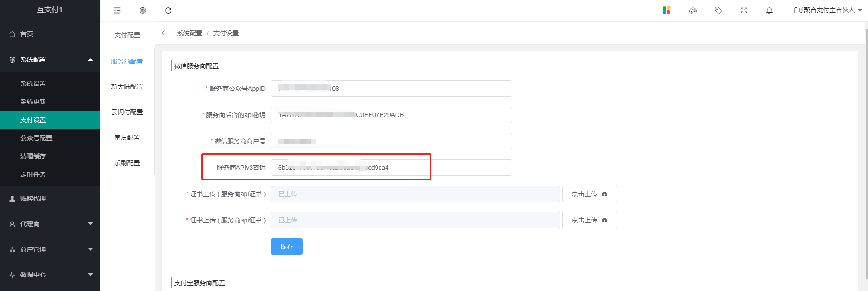The image size is (868, 291).
Task: Click 系统配置 in the breadcrumb
Action: click(x=190, y=33)
